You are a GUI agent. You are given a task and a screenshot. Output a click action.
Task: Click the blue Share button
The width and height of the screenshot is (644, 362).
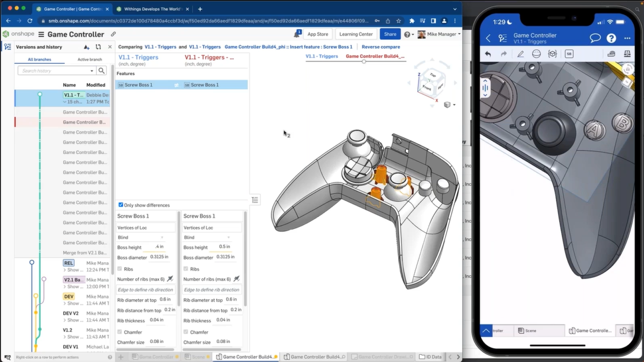pos(390,34)
